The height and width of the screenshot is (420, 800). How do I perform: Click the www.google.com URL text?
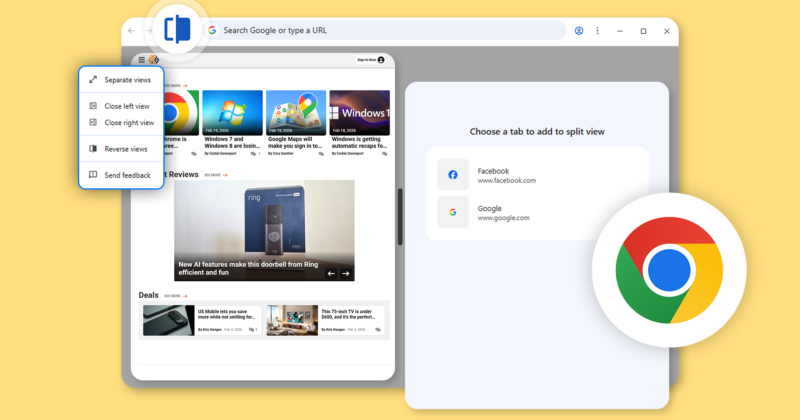point(504,218)
